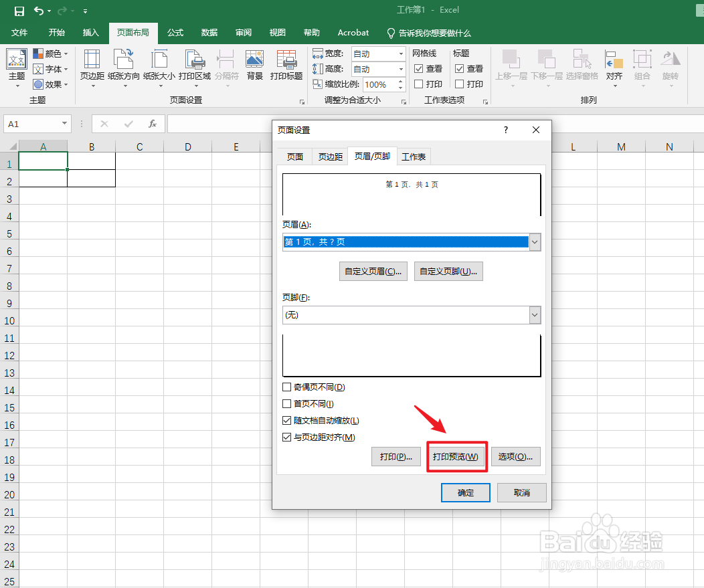Open theme Colors (颜色) menu
704x588 pixels.
point(50,54)
